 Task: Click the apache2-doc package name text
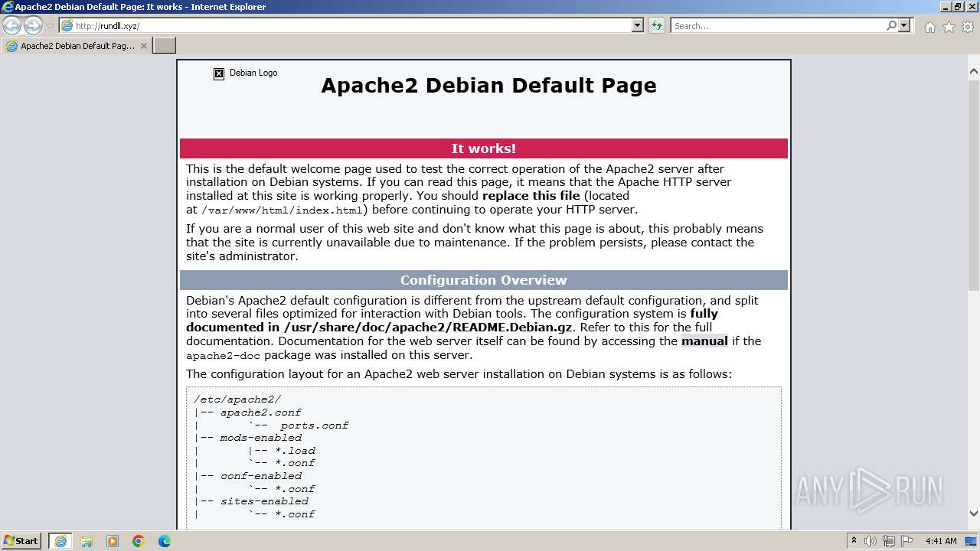[x=224, y=356]
